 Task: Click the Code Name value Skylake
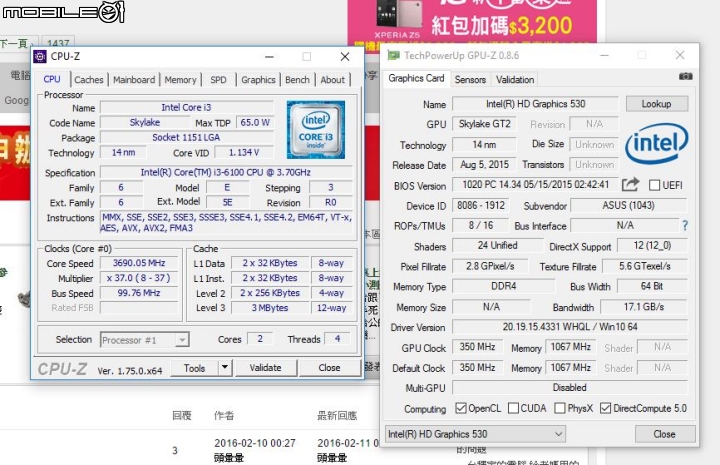145,123
